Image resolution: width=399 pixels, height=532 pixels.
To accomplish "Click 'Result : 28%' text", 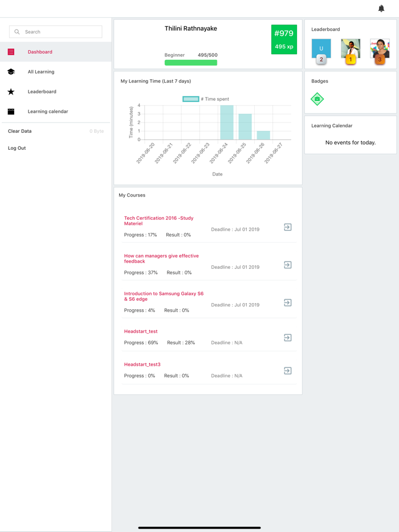I will pyautogui.click(x=181, y=343).
